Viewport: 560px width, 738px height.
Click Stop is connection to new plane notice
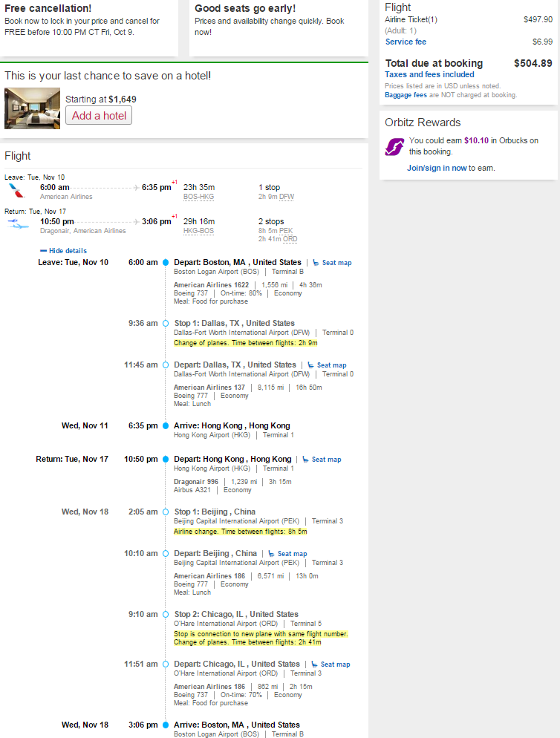[261, 635]
